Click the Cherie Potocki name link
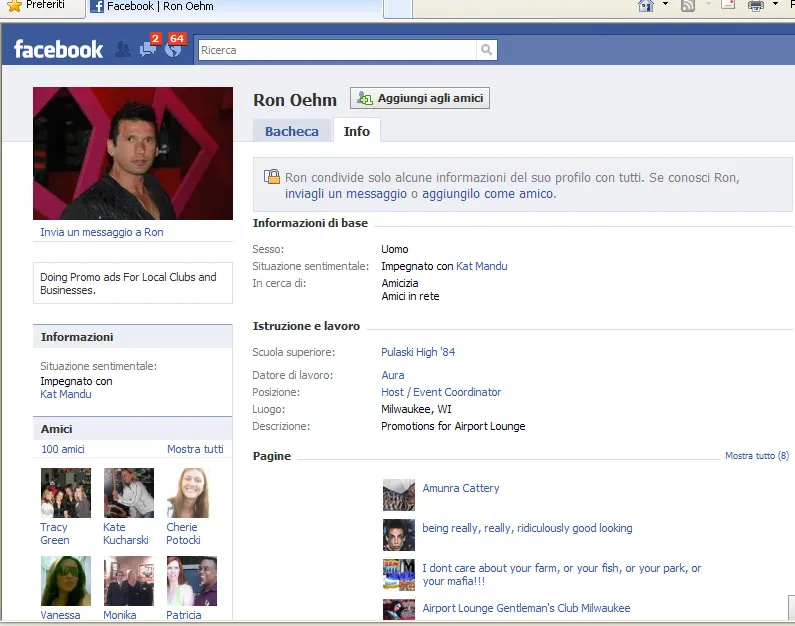Viewport: 795px width, 626px height. [x=184, y=534]
